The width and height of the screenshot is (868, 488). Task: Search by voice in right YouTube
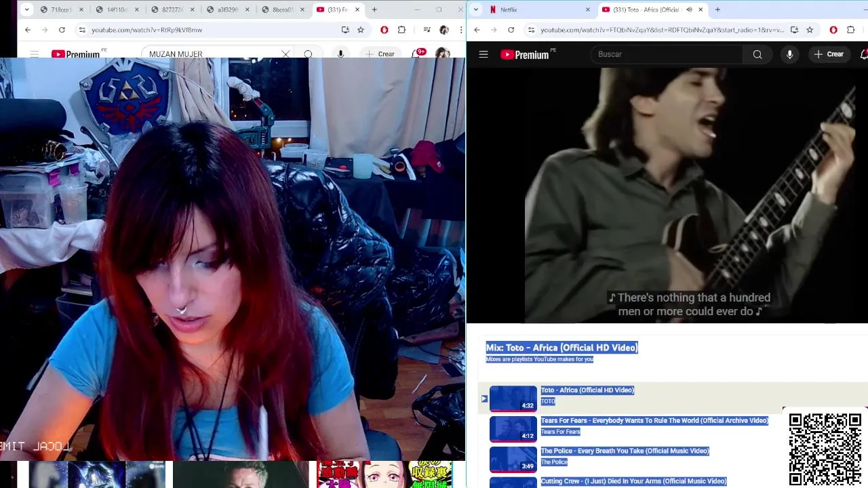(x=789, y=54)
